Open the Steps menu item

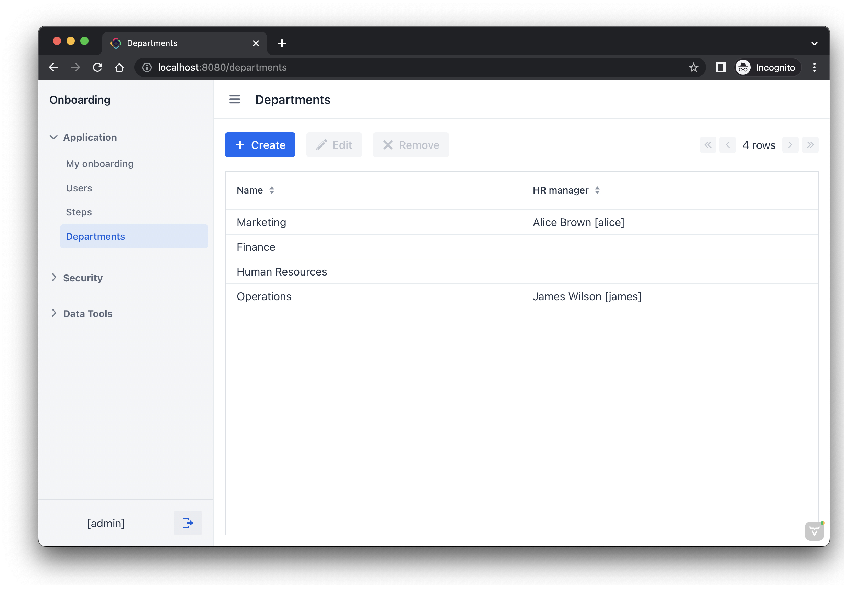click(x=79, y=212)
